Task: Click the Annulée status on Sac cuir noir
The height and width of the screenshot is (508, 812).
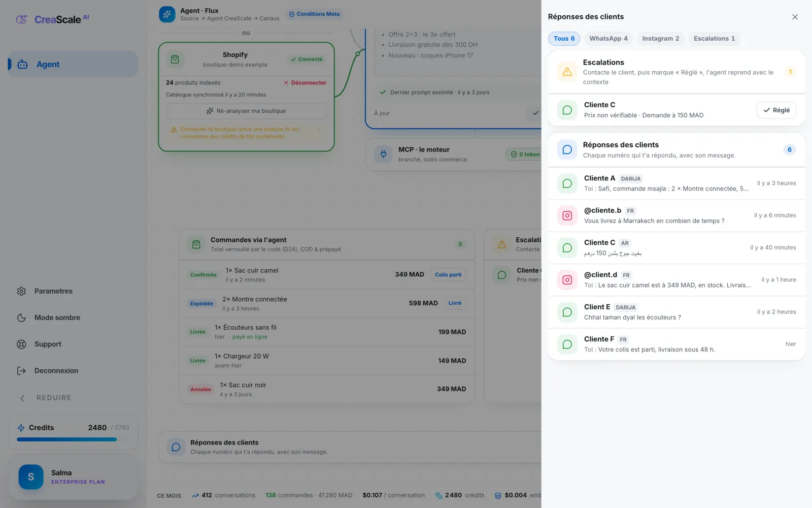Action: [x=200, y=390]
